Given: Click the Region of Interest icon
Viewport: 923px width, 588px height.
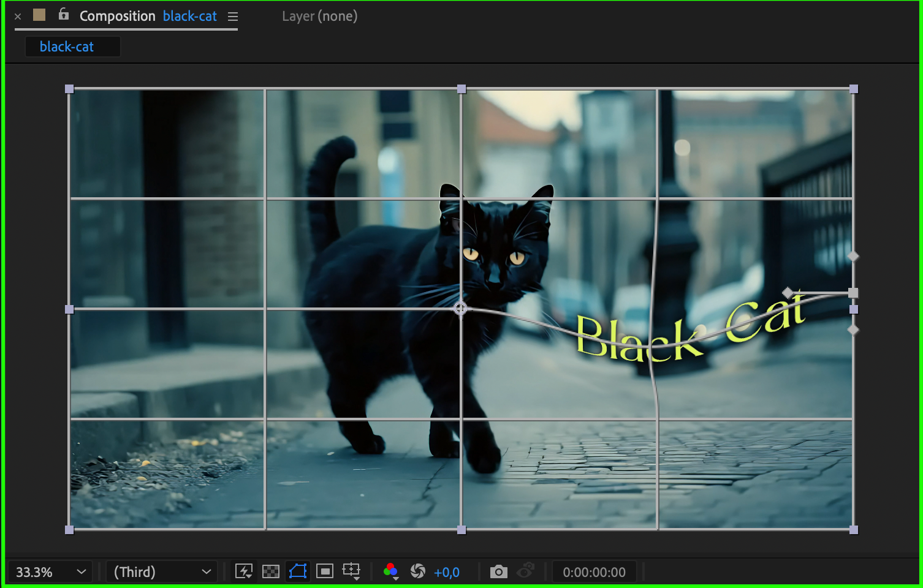Looking at the screenshot, I should click(325, 571).
